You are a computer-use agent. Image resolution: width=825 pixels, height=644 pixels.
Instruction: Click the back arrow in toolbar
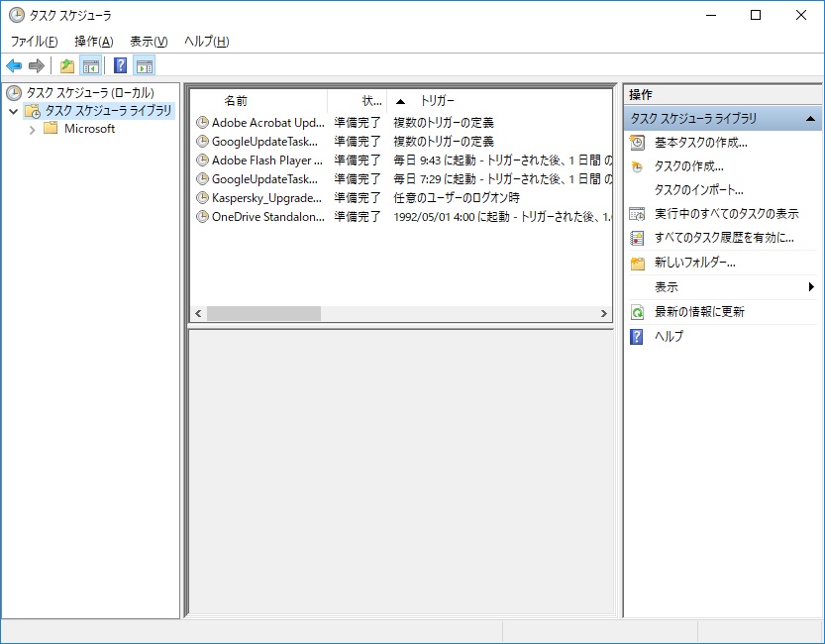14,66
